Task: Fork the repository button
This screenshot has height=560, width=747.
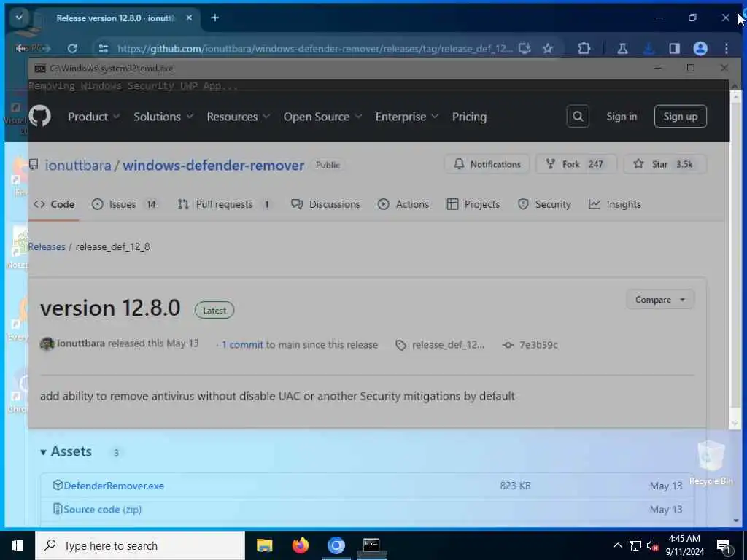Action: tap(576, 164)
